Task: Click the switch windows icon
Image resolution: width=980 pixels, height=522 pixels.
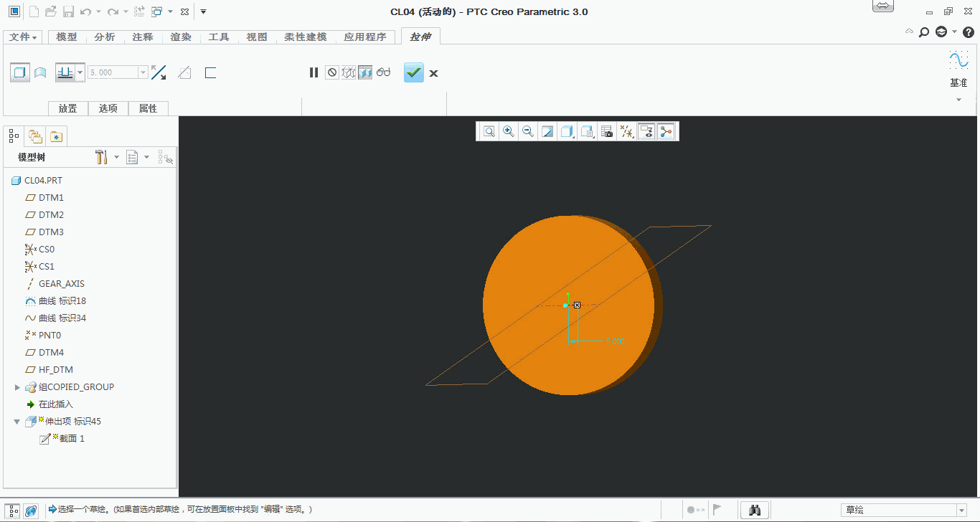Action: point(157,11)
